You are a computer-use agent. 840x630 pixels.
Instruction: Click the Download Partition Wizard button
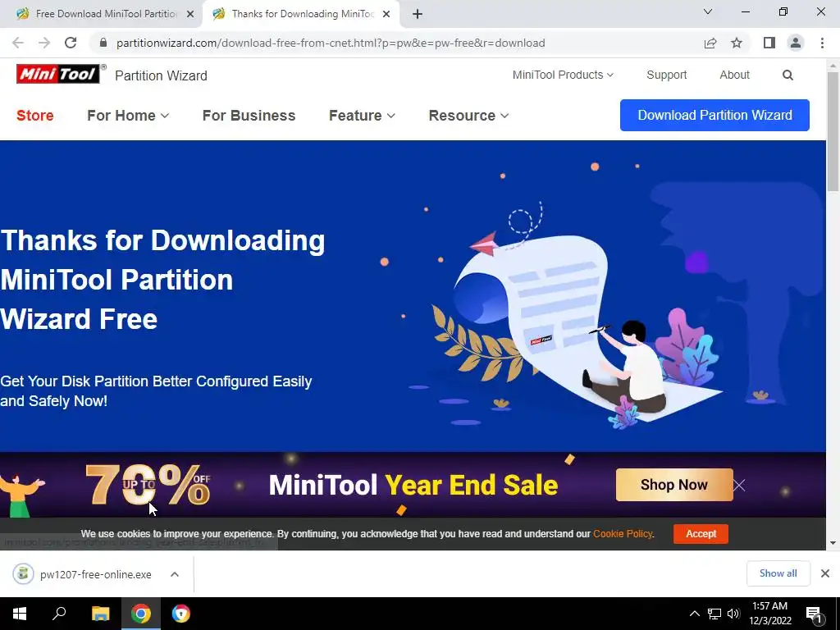[x=714, y=115]
